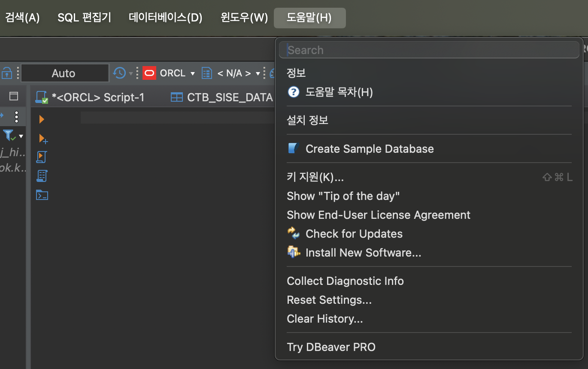Click the transaction log history icon
This screenshot has width=588, height=369.
[119, 73]
